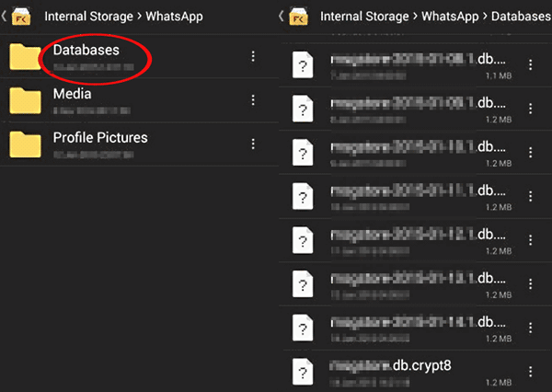Open the Databases folder
This screenshot has height=392, width=552.
pos(86,52)
